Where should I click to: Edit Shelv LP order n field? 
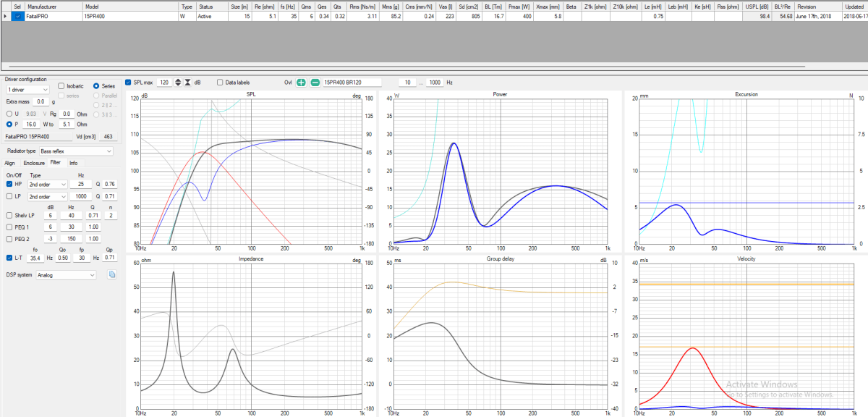click(111, 215)
